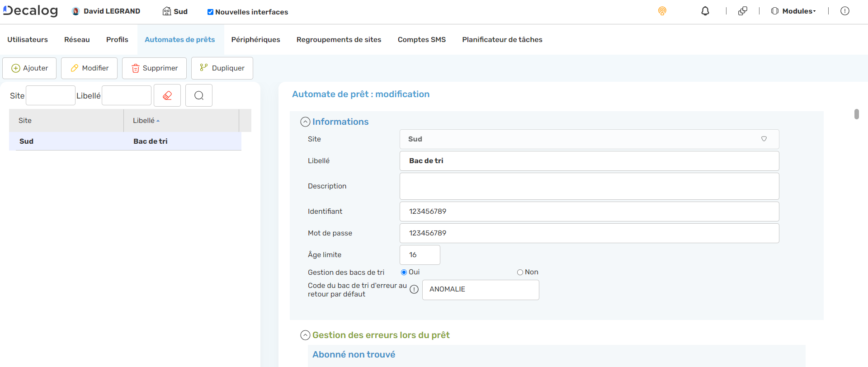The image size is (868, 367).
Task: Click the magnifier search icon button
Action: 199,95
